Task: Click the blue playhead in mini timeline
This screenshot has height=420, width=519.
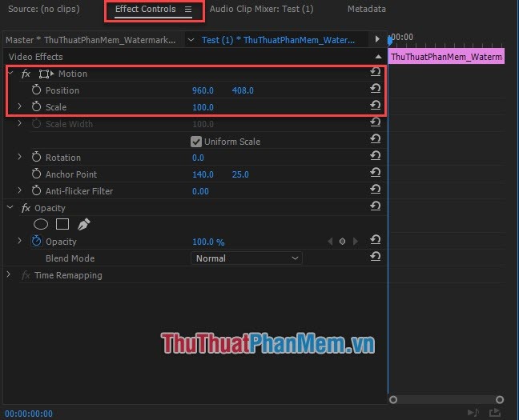Action: [x=390, y=40]
